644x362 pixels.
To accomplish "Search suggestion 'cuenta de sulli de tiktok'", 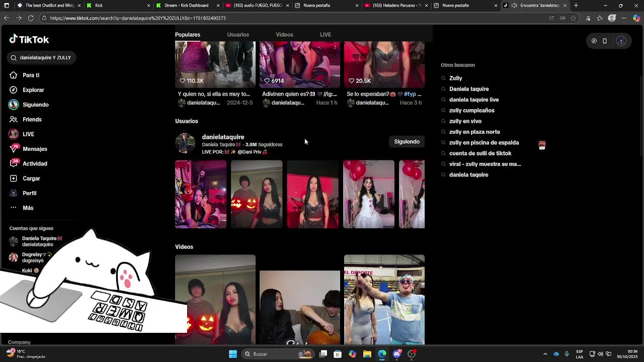I will 480,153.
